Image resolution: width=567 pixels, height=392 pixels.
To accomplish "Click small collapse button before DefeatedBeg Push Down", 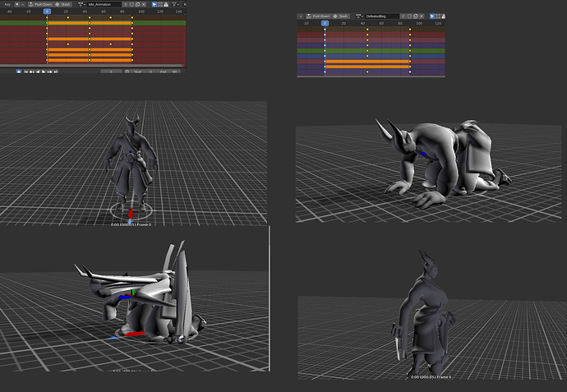I will [x=301, y=16].
